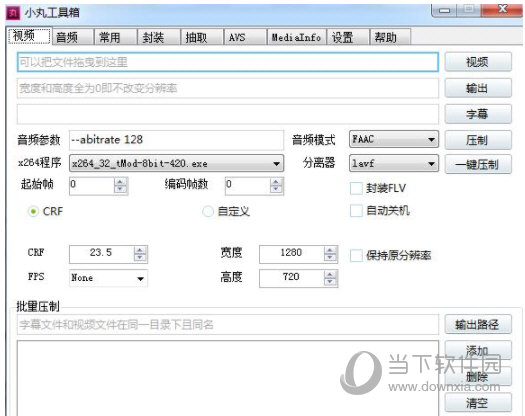This screenshot has height=416, width=525.
Task: Increase the 高度 value
Action: [x=330, y=274]
